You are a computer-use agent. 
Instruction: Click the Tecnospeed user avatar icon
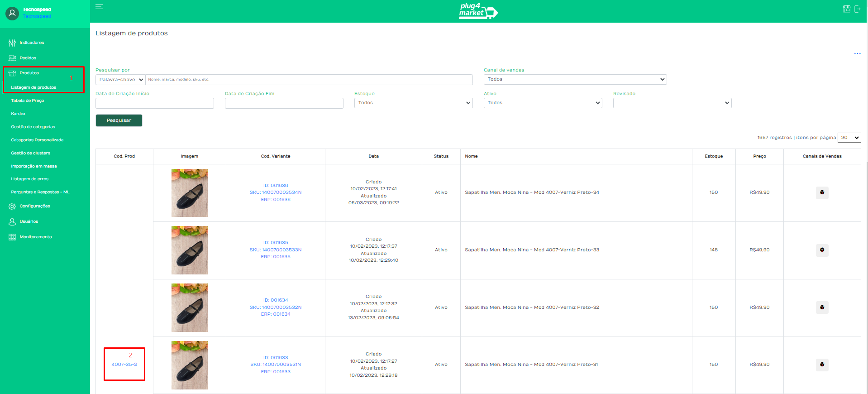coord(12,13)
